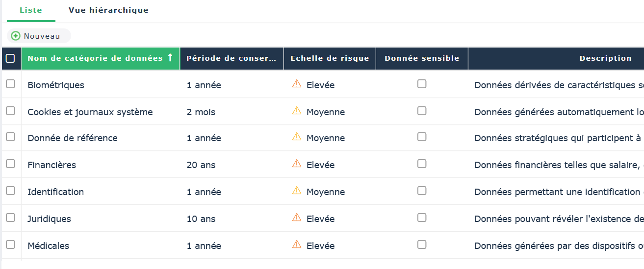Tick Donnée sensible checkbox for Financières
The height and width of the screenshot is (269, 644).
click(422, 164)
